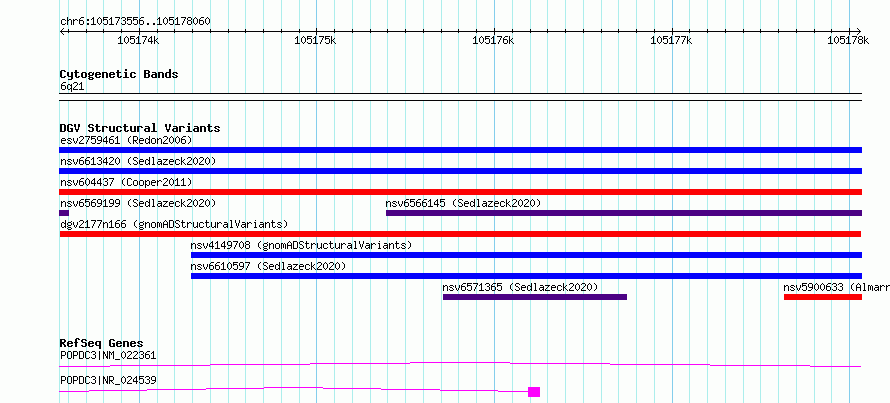The width and height of the screenshot is (890, 403).
Task: Open the dgv2177n166 (gnomADStructuralVariants) label
Action: coord(174,224)
